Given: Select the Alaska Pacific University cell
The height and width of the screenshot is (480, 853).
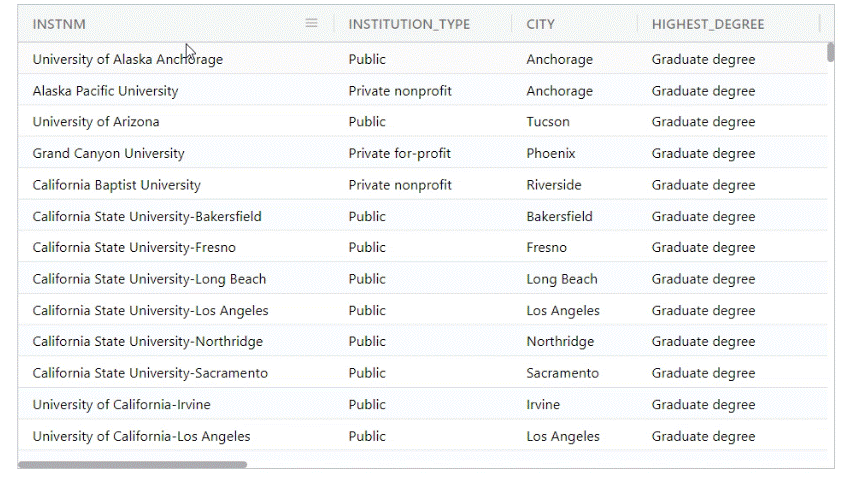Looking at the screenshot, I should click(x=105, y=91).
